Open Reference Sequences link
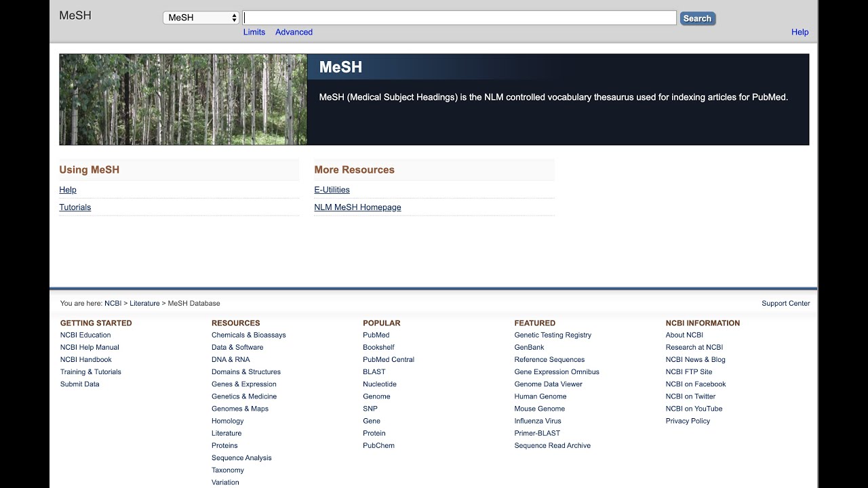 click(549, 359)
